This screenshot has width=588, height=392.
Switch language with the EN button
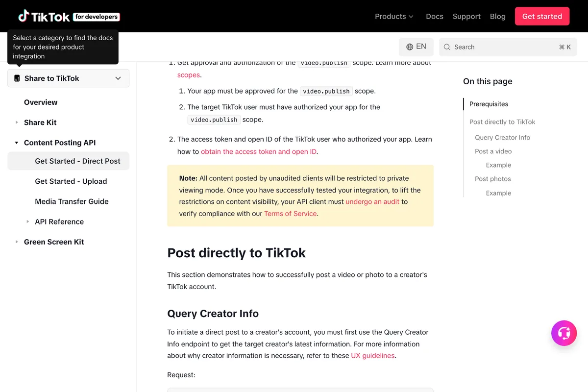416,47
